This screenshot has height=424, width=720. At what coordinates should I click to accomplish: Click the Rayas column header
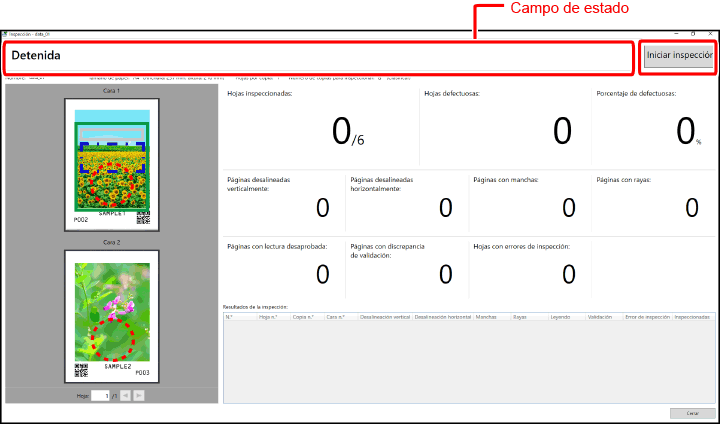point(529,316)
